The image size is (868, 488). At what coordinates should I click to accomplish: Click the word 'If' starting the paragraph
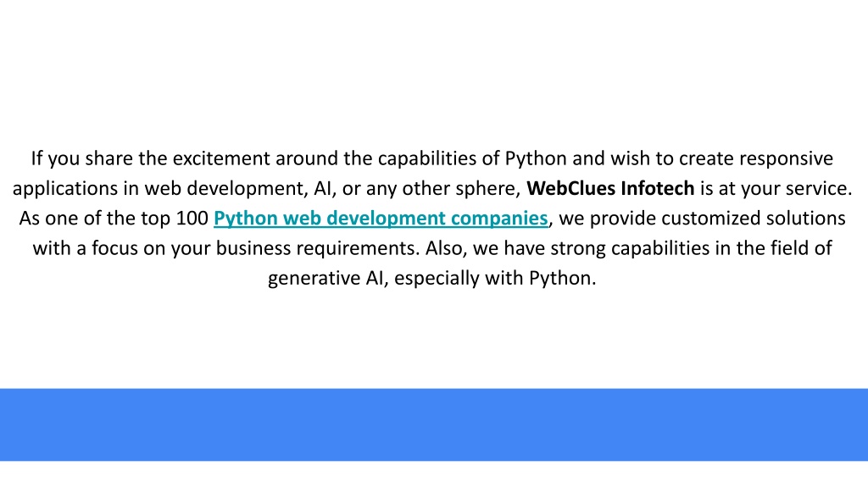(x=36, y=158)
